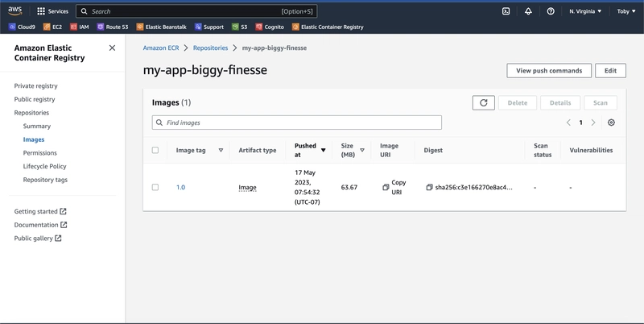Open the Services grid menu

(x=52, y=11)
